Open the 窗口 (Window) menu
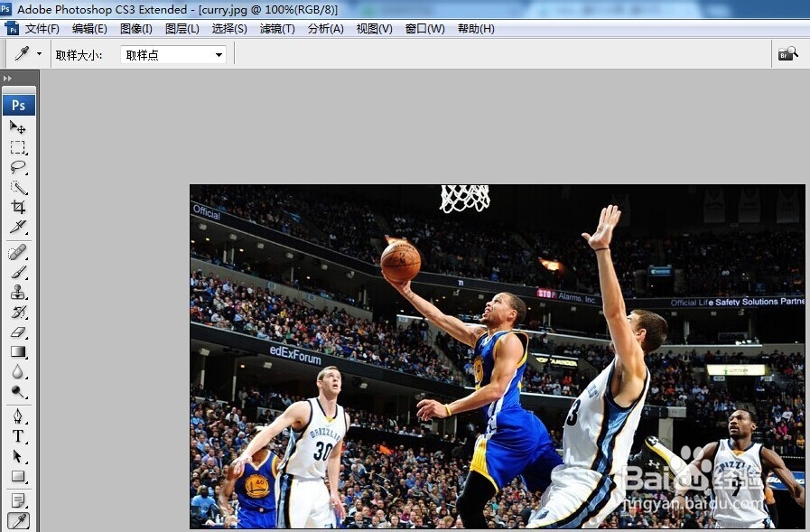 (424, 28)
